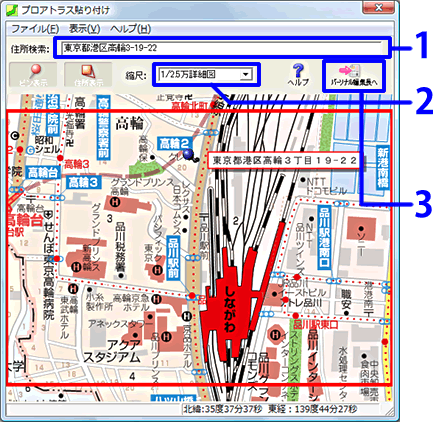The height and width of the screenshot is (422, 433).
Task: Click the せんぽ東京高輪病院 label
Action: point(49,271)
